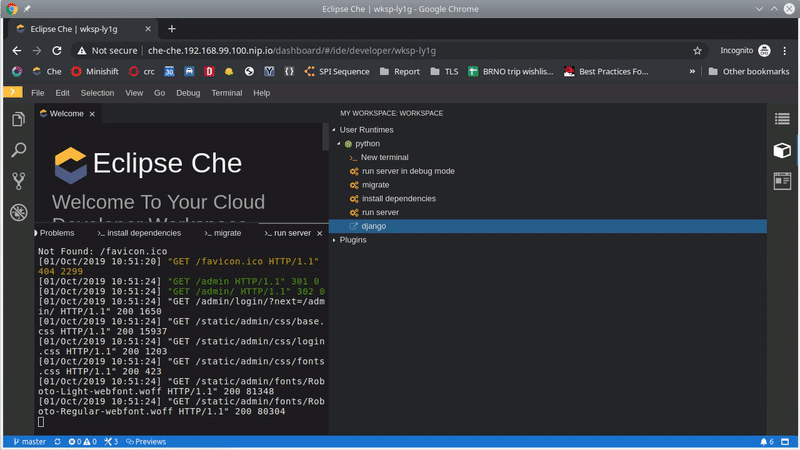Open the Report bookmarks folder

(x=399, y=71)
